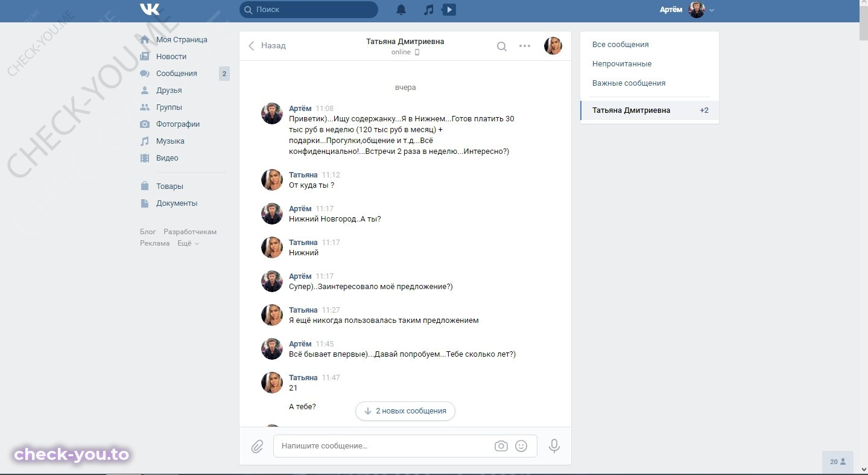
Task: Click Татьяна's avatar on the 11:27 message
Action: 272,315
